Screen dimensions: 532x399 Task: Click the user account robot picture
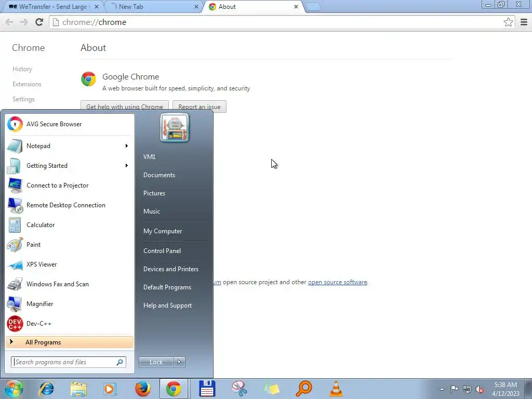(175, 128)
